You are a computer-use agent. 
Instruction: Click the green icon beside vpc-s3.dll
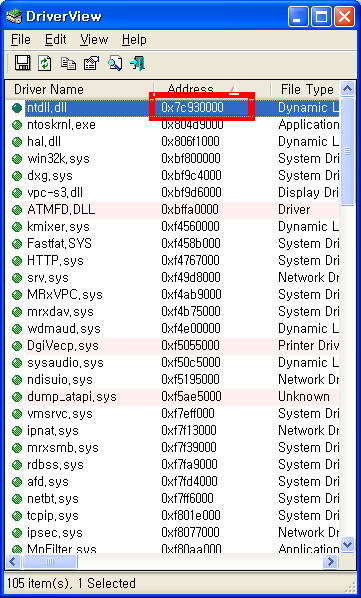(x=17, y=193)
